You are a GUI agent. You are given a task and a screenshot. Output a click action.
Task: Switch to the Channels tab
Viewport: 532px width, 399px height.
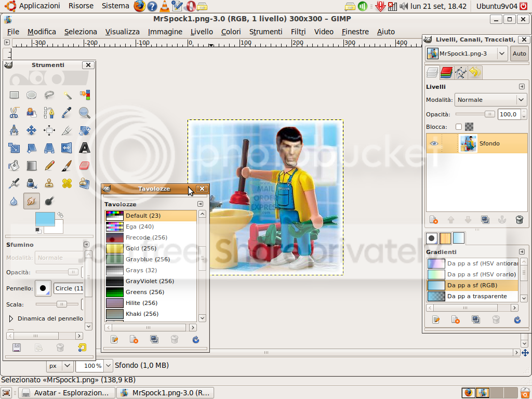(x=446, y=72)
